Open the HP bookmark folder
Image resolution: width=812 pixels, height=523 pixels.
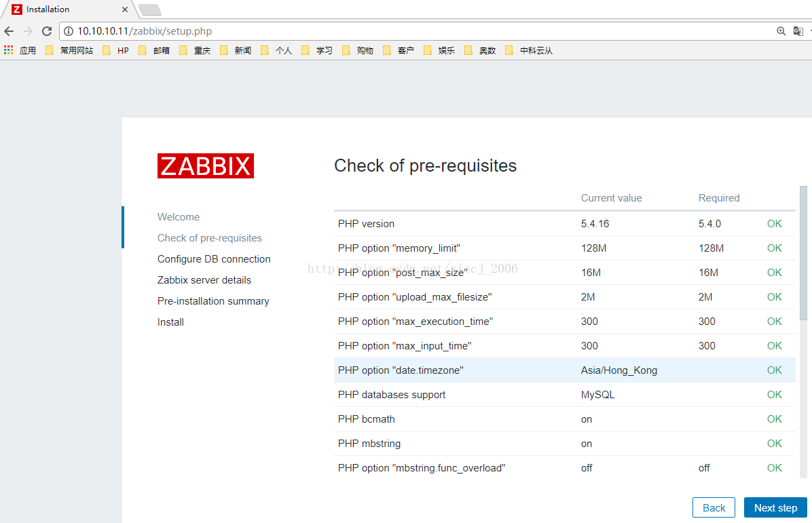[x=116, y=50]
